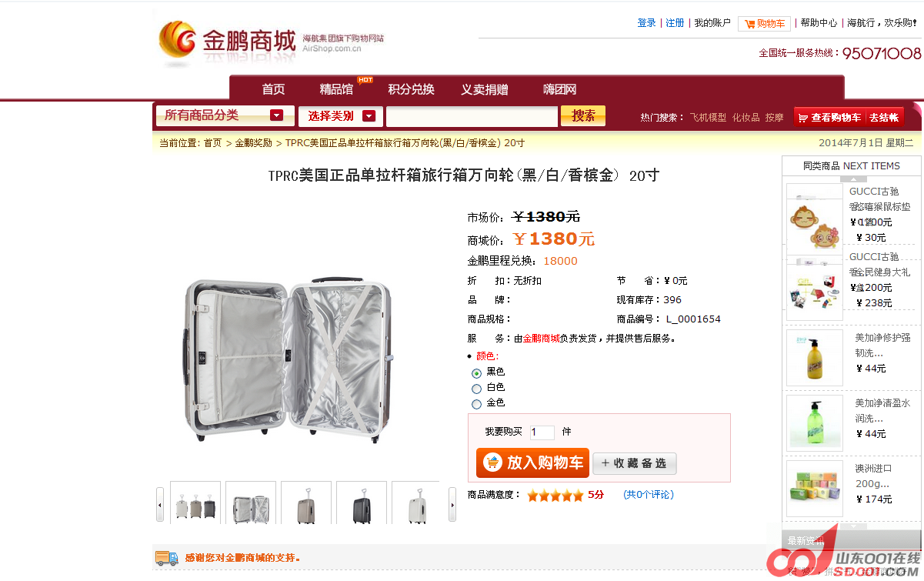
Task: Click the open suitcase thumbnail image
Action: [x=251, y=503]
